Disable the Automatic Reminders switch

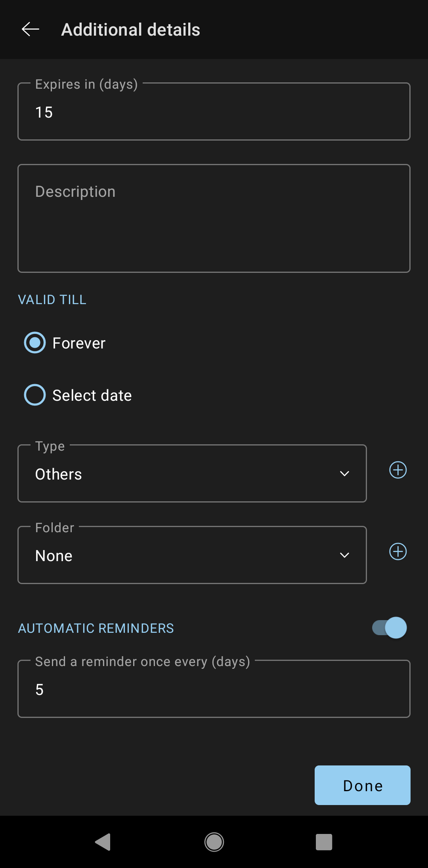390,628
